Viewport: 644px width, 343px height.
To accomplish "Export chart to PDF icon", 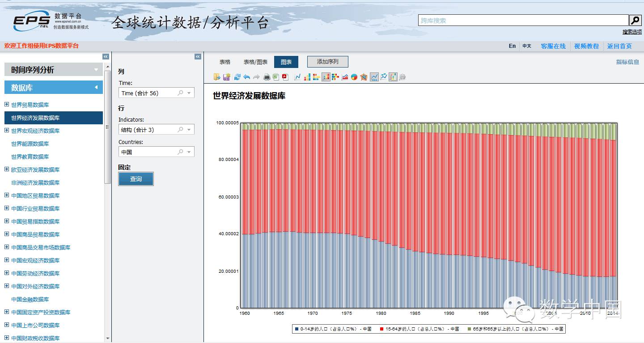I will (x=285, y=77).
